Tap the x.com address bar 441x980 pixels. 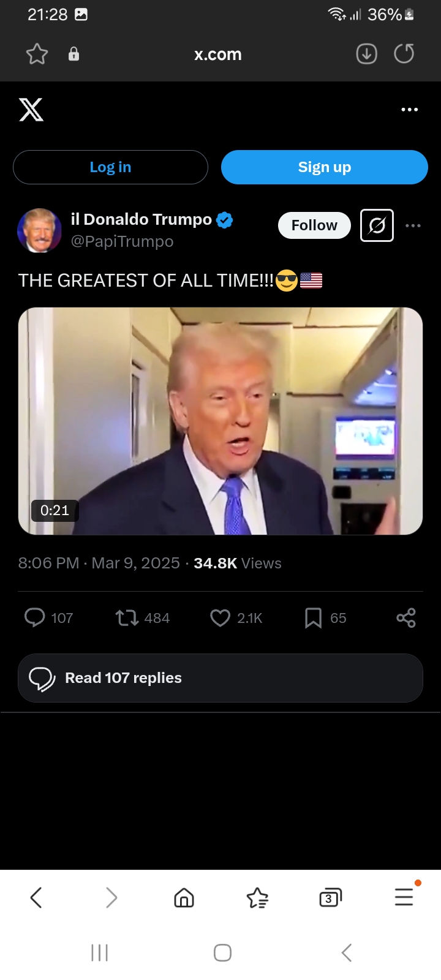coord(218,55)
